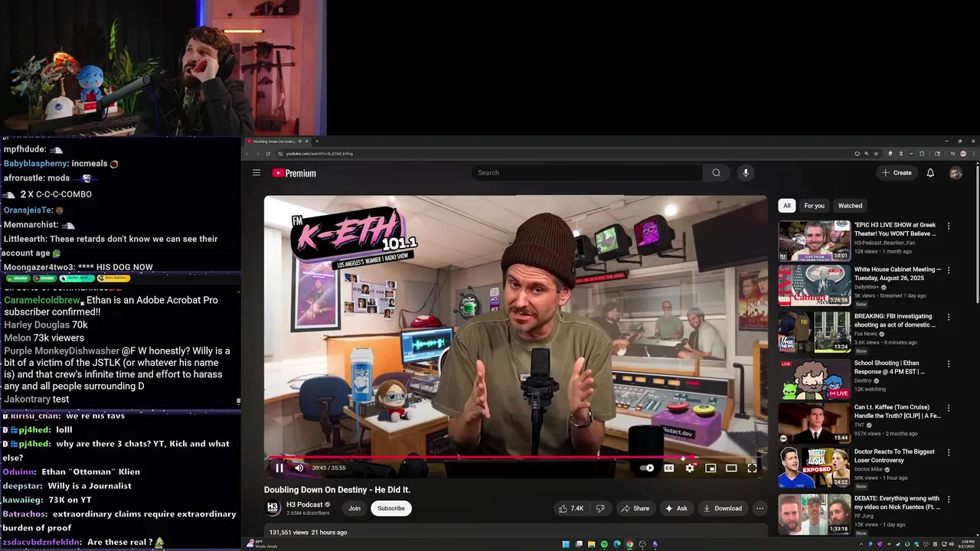The height and width of the screenshot is (551, 980).
Task: Open options menu for DEBATE video
Action: tap(949, 499)
